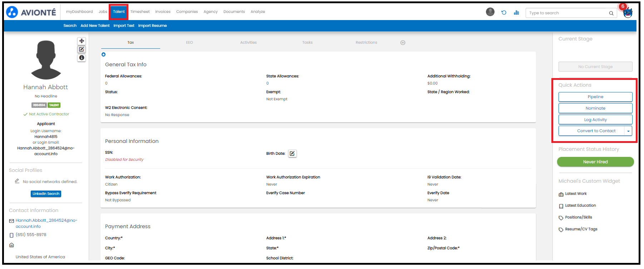Screen dimensions: 644x269
Task: Open the Timesheet menu
Action: [140, 12]
